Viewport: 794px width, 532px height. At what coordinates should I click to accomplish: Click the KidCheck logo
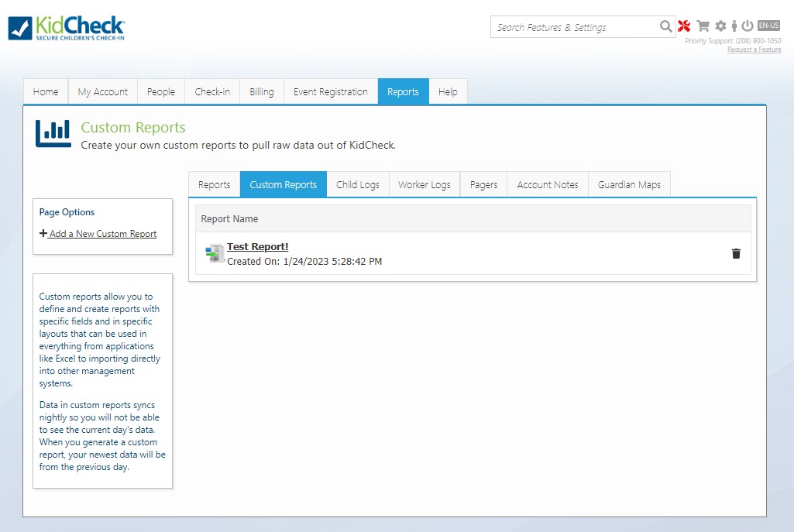[x=67, y=28]
